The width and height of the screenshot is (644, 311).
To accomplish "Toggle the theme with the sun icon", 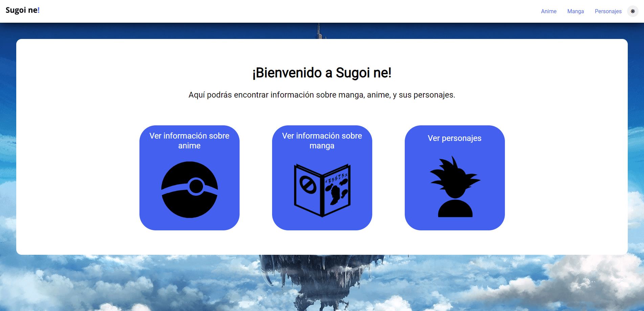I will [x=632, y=11].
